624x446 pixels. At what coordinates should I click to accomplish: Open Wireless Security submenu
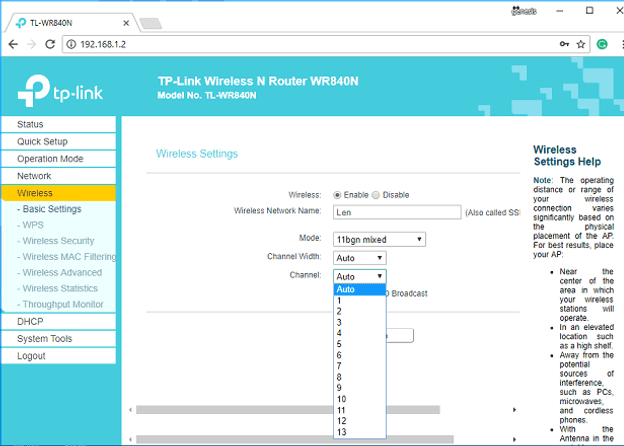pyautogui.click(x=55, y=241)
